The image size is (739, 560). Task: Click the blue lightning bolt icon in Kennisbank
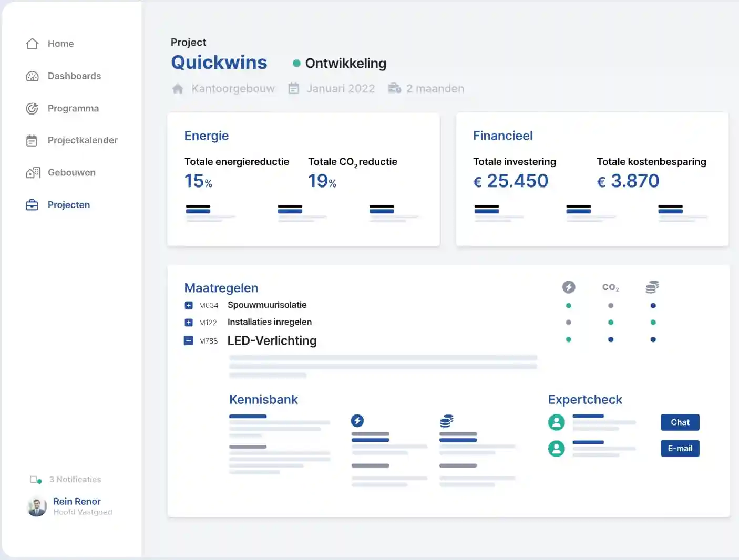[357, 420]
